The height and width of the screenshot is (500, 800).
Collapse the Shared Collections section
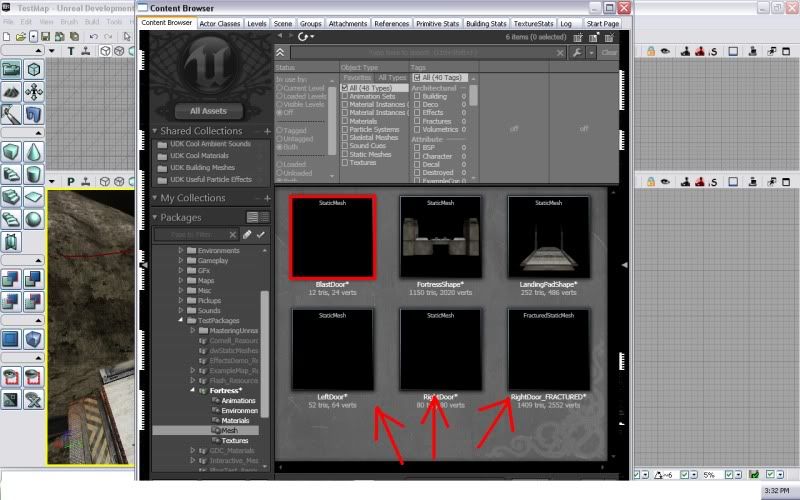point(155,131)
